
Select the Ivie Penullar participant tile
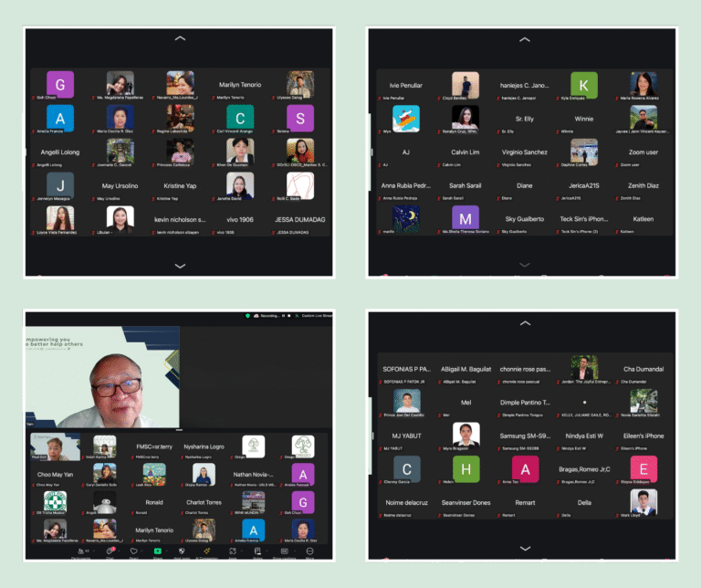[x=406, y=86]
